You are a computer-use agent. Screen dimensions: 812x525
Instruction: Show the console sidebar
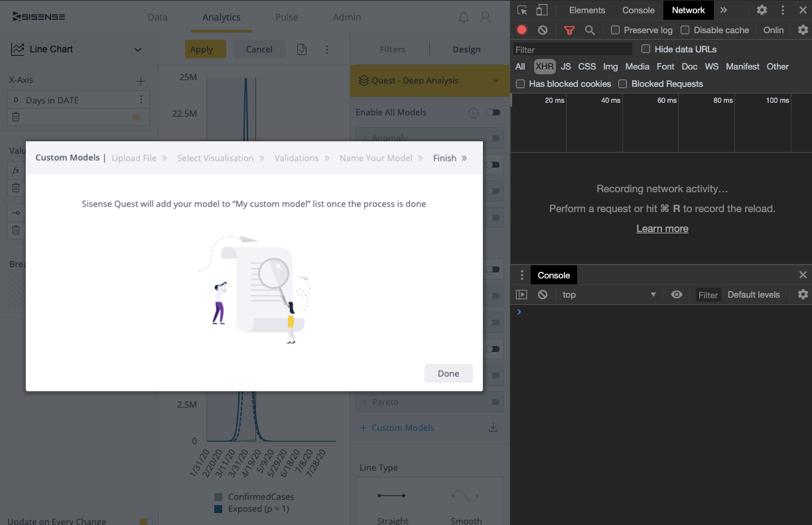[522, 295]
